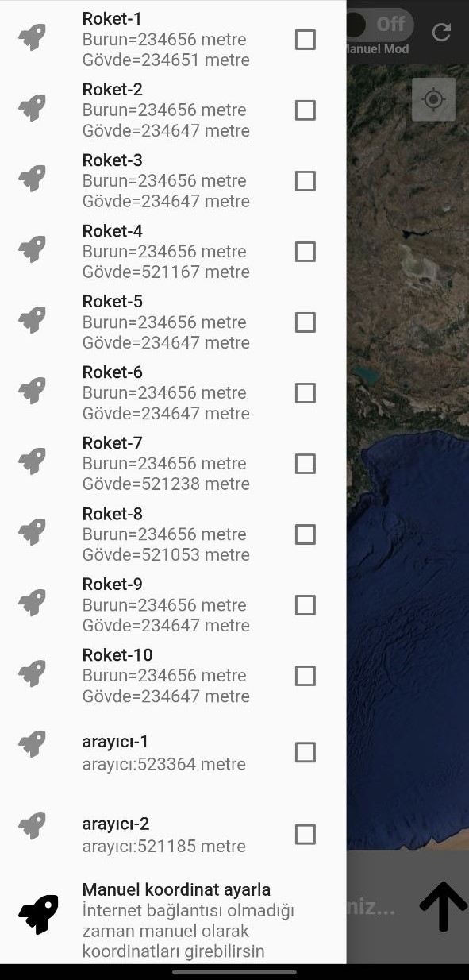This screenshot has width=469, height=980.
Task: Select the Roket-5 rocket icon
Action: tap(32, 319)
